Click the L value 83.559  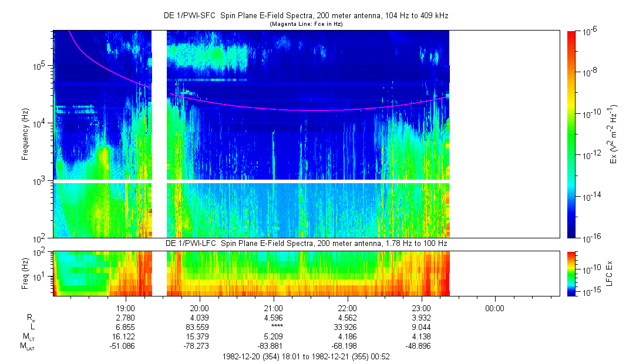200,327
